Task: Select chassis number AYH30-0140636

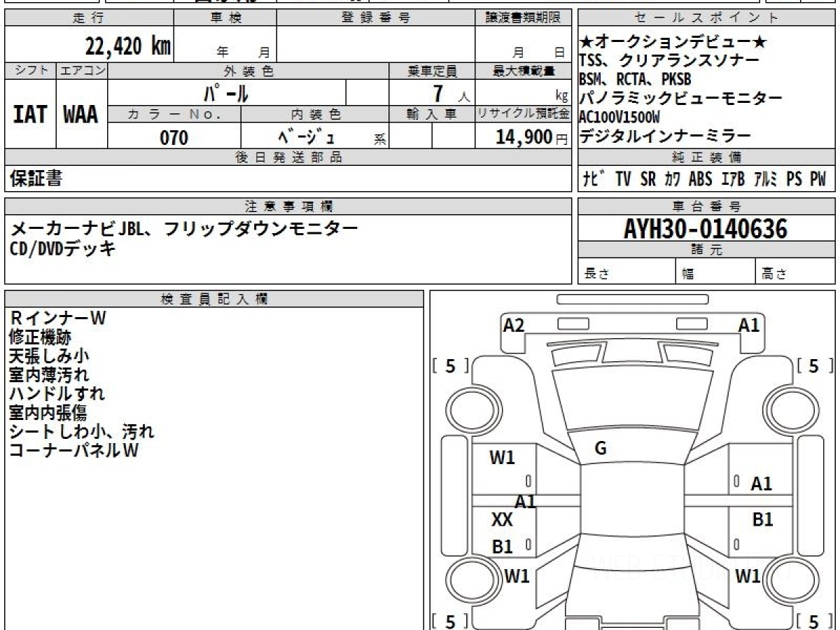Action: click(x=706, y=228)
